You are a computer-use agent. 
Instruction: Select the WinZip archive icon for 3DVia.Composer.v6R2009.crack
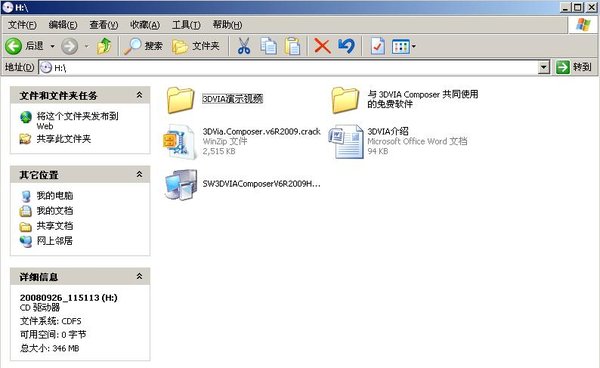[x=180, y=142]
